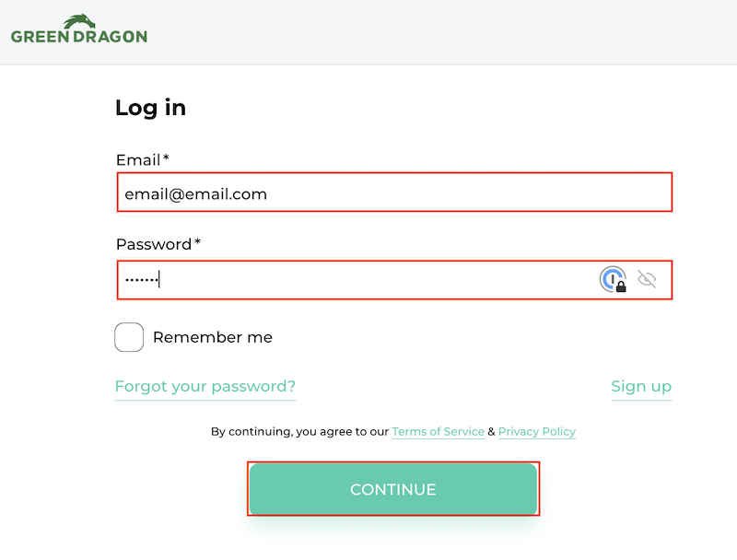Go to the Sign up link

point(641,386)
